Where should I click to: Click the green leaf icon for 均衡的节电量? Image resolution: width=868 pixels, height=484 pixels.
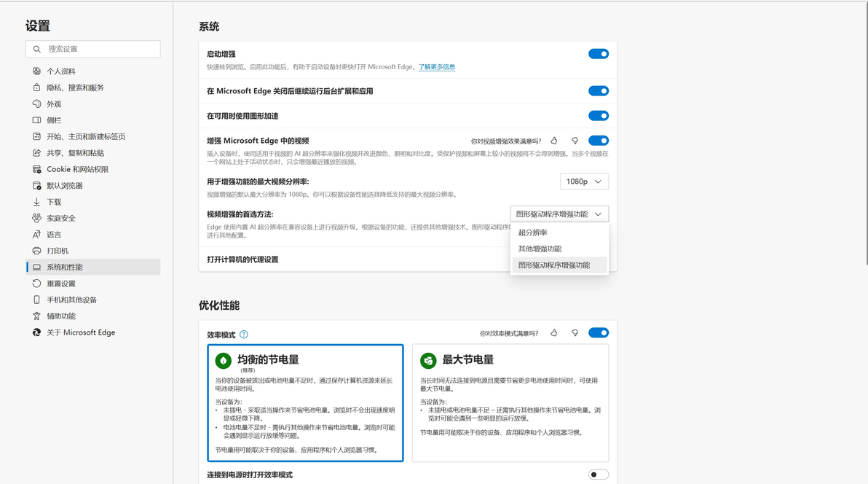coord(223,361)
